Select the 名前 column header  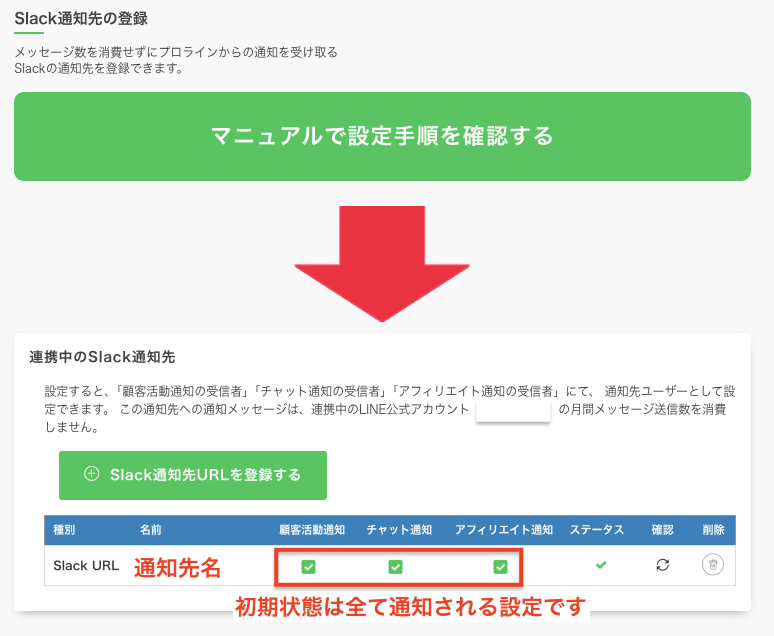pyautogui.click(x=151, y=530)
